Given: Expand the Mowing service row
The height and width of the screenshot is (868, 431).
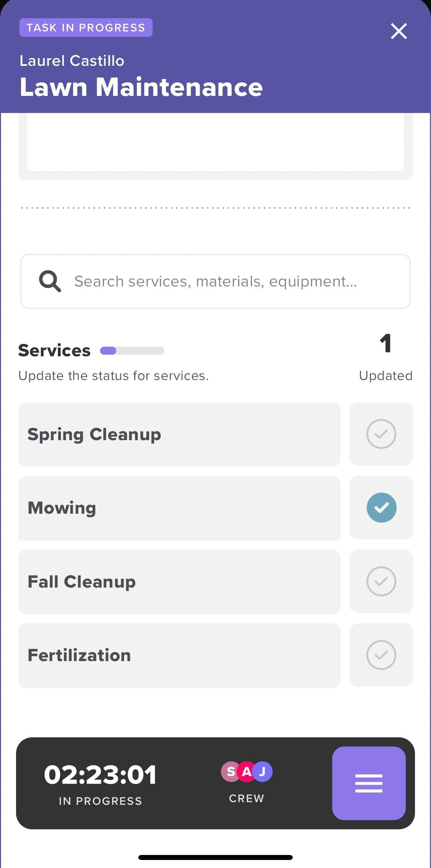Looking at the screenshot, I should tap(179, 508).
